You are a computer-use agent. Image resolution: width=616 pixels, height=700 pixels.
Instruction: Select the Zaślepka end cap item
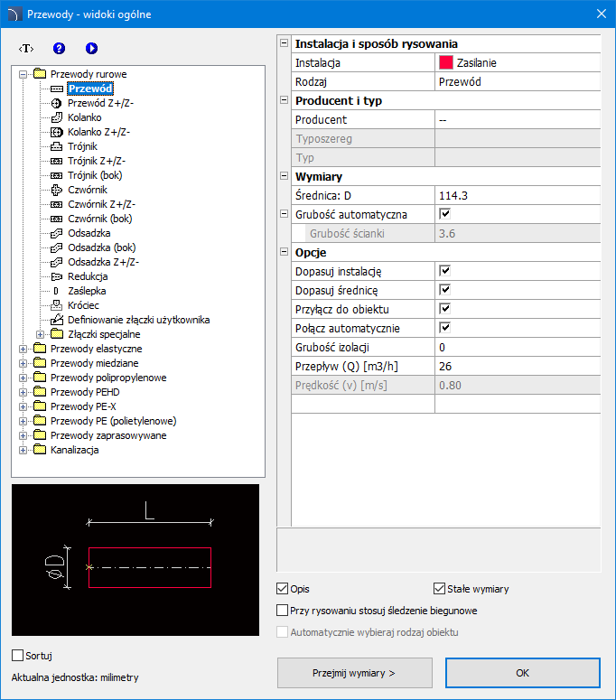click(87, 291)
